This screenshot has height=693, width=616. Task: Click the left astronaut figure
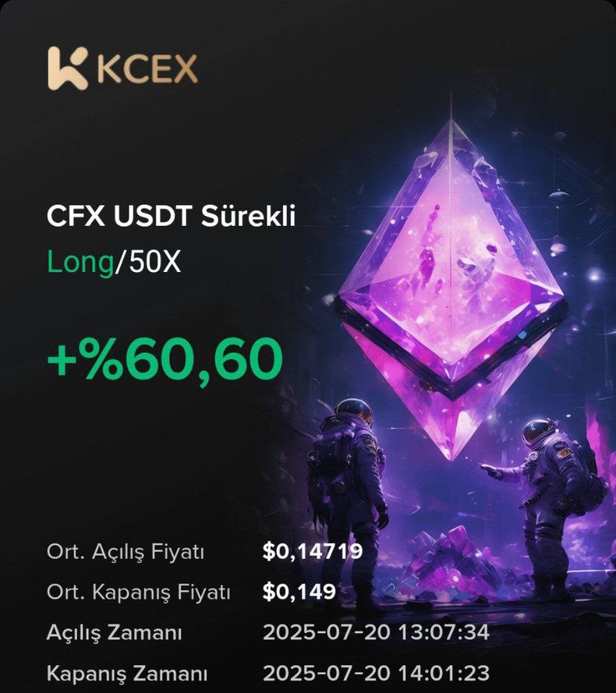click(x=347, y=486)
